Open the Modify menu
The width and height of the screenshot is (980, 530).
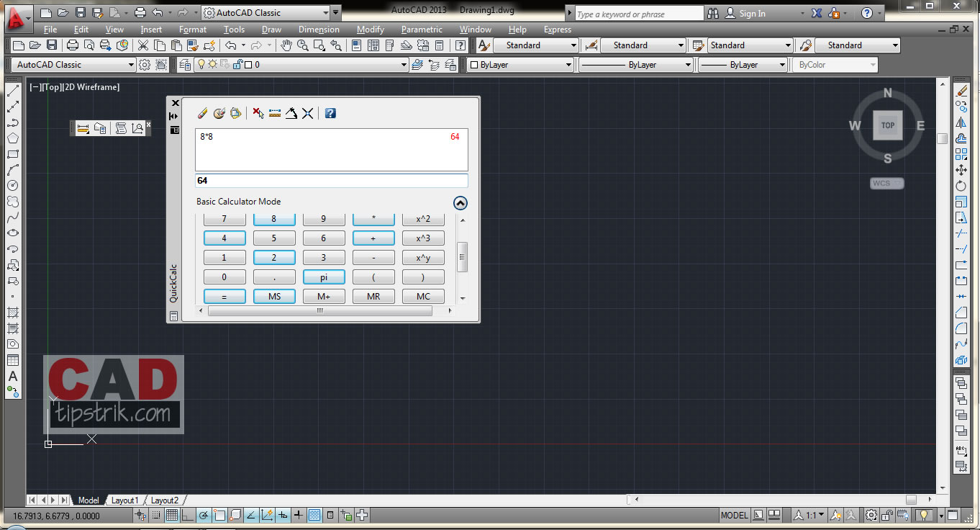coord(371,30)
